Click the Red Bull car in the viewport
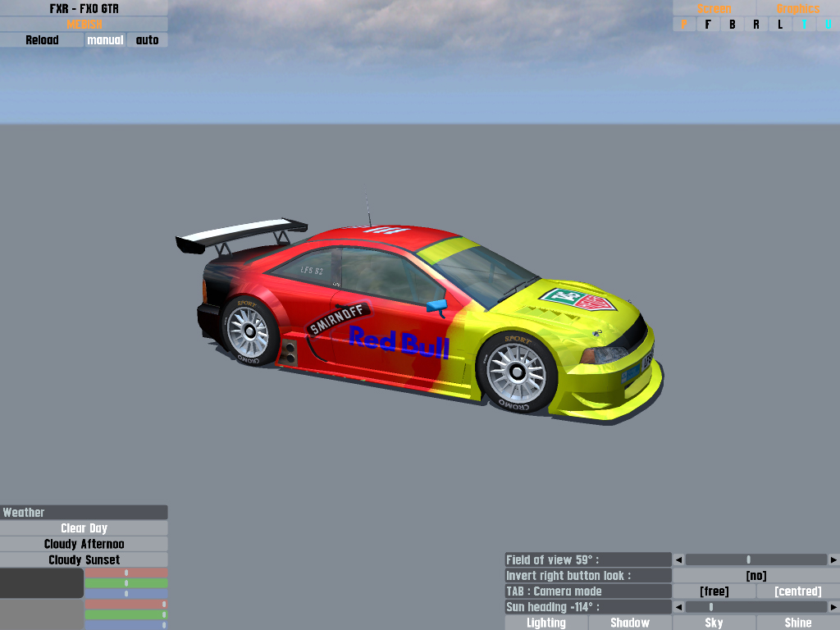This screenshot has height=630, width=840. click(419, 322)
